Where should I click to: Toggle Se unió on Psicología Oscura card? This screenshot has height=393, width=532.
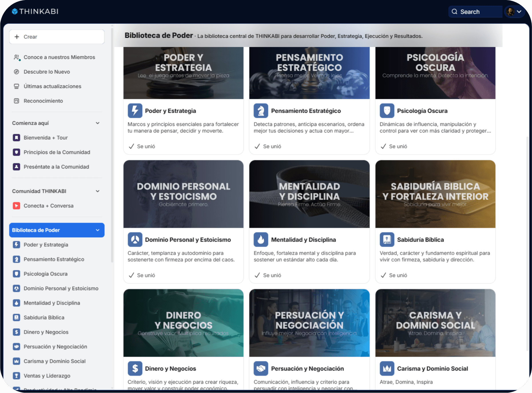(394, 147)
